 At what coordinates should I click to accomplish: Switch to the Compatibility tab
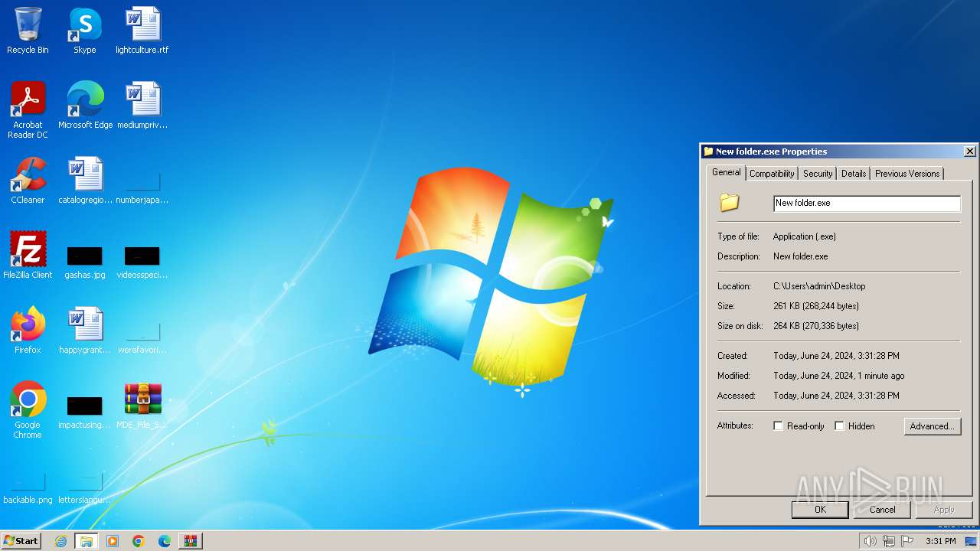point(772,174)
